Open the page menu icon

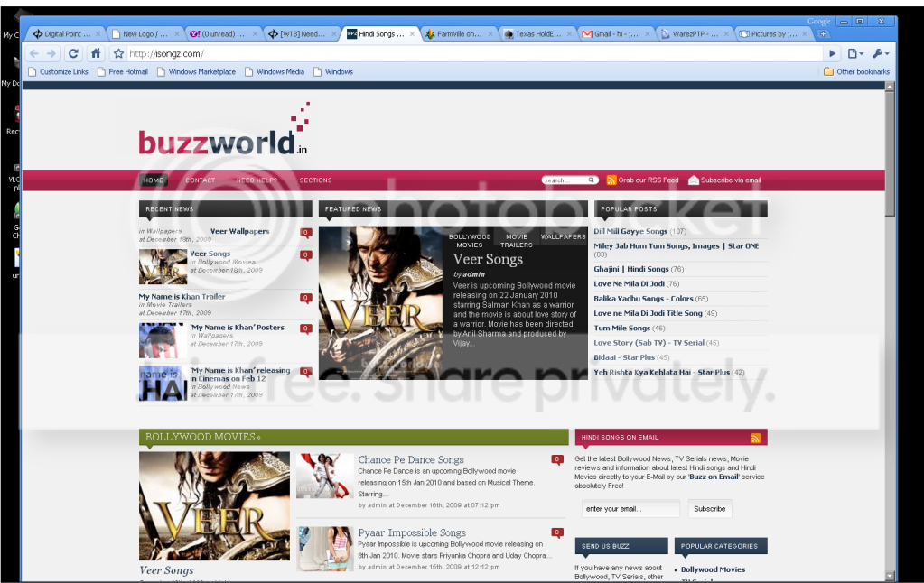pyautogui.click(x=855, y=53)
